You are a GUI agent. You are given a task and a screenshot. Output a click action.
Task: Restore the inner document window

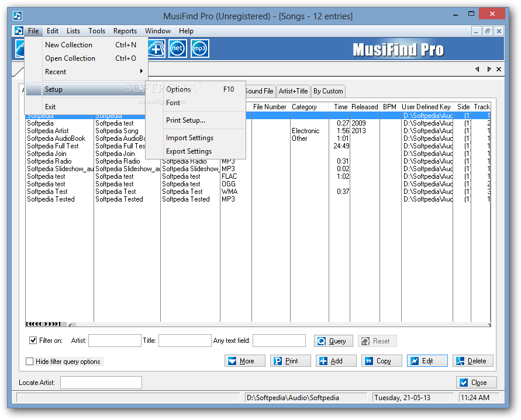pos(488,31)
